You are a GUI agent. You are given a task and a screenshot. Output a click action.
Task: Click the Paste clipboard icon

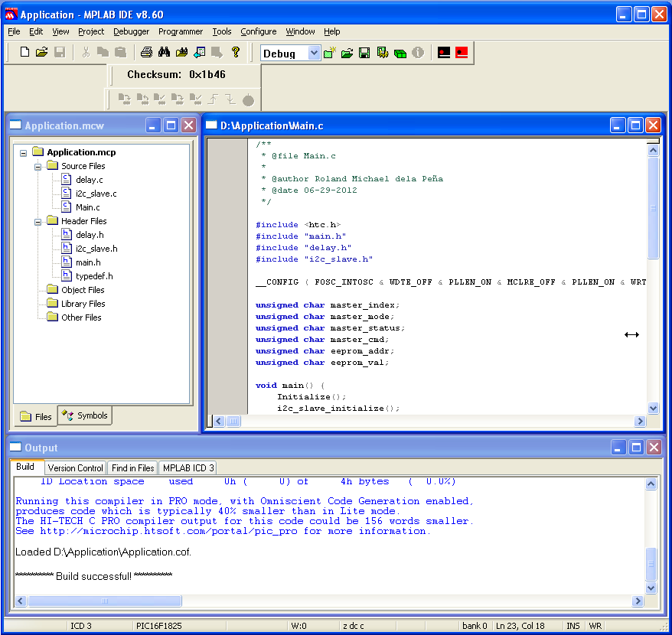pos(121,52)
